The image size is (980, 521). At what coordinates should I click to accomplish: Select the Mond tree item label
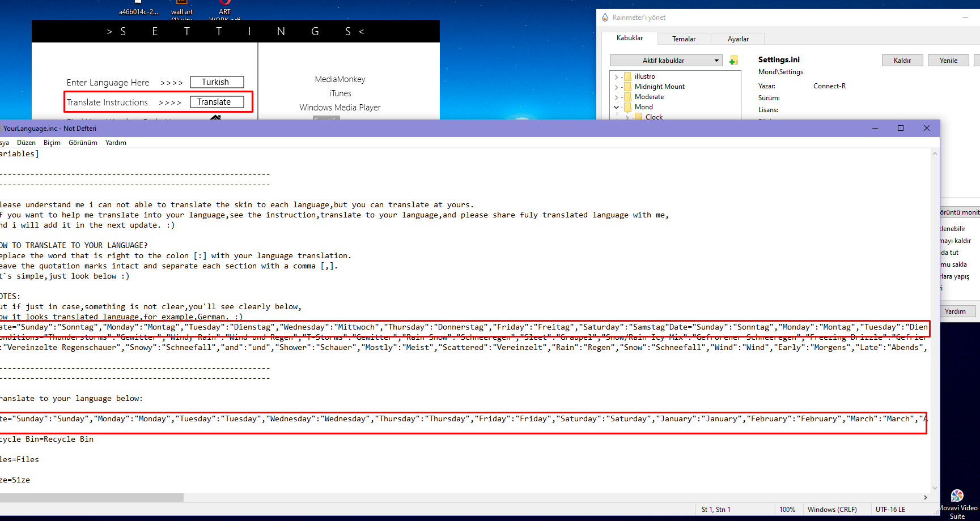coord(644,107)
